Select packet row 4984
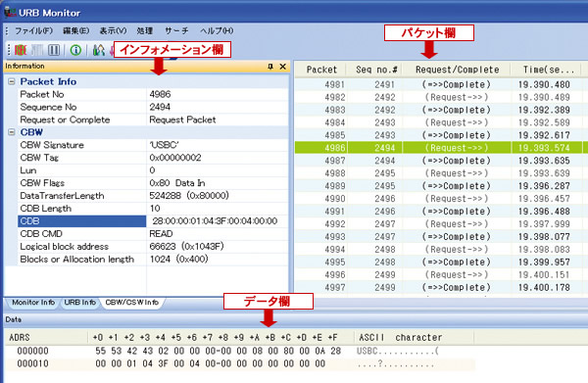Screen dimensions: 588x383 pyautogui.click(x=441, y=122)
